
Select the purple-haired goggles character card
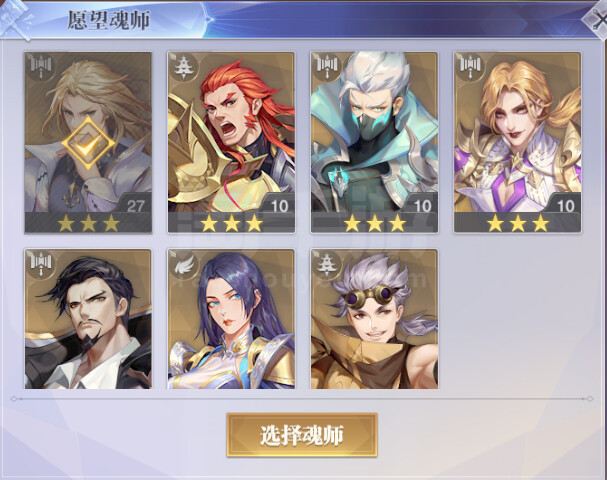(x=374, y=319)
